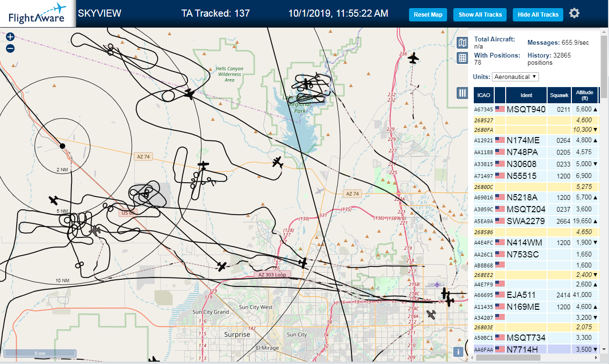Select aircraft east of AZ 74 label

(203, 165)
